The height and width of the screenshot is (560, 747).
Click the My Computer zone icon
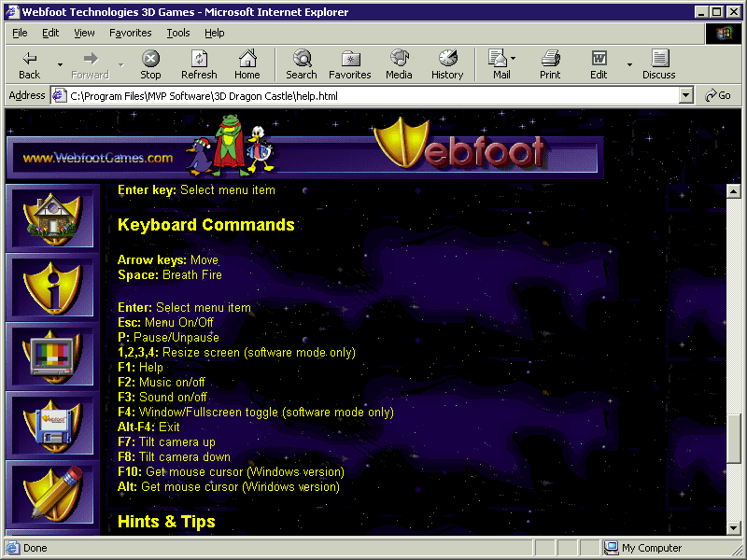tap(611, 548)
